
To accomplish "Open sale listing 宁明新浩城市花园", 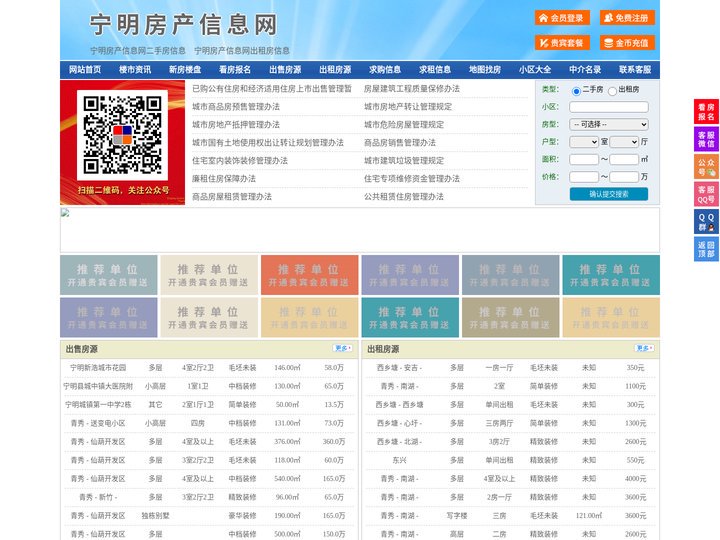I will [98, 368].
